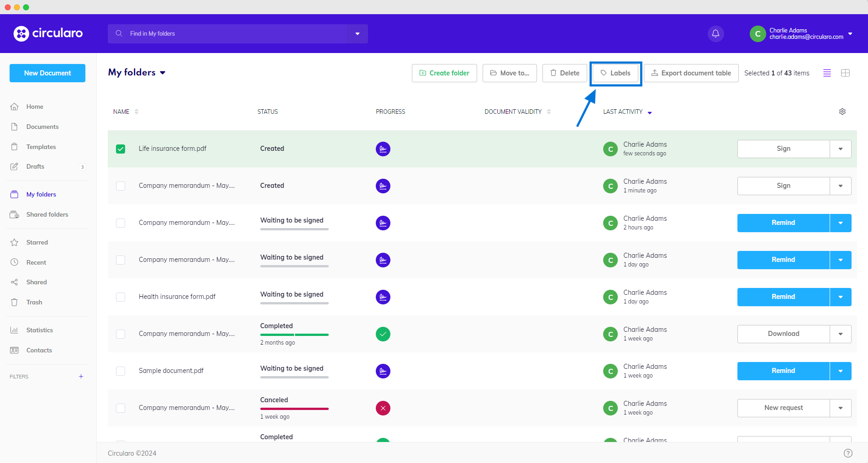868x463 pixels.
Task: Switch to list view layout
Action: pos(827,73)
